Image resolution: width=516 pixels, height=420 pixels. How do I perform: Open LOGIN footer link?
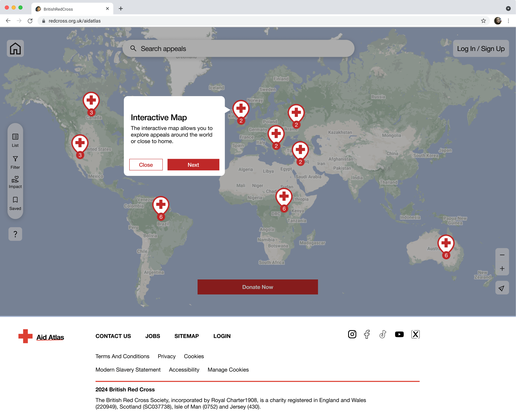click(222, 336)
